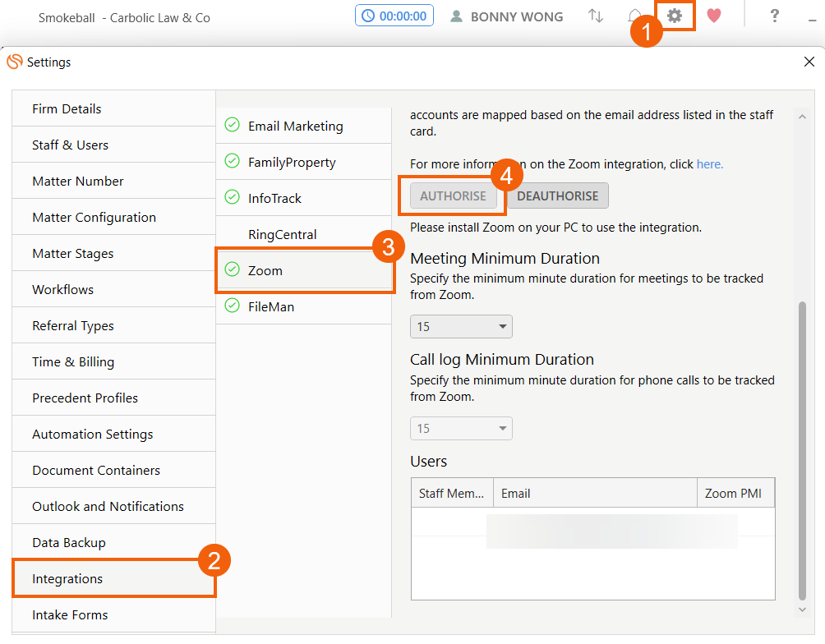The image size is (825, 644).
Task: Select Integrations section
Action: coord(113,579)
